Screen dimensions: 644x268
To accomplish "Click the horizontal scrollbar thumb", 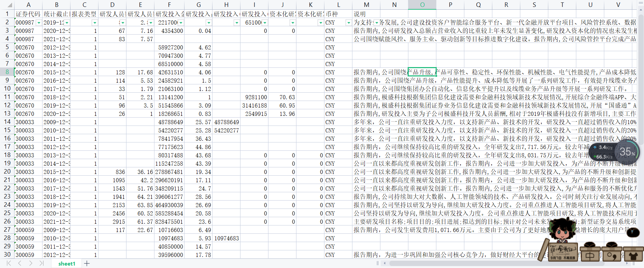I will [496, 264].
